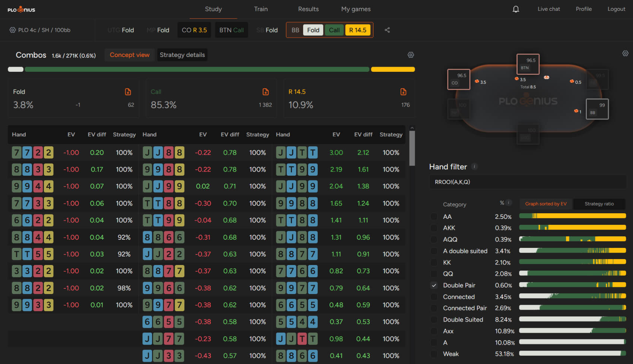Open the notifications bell icon
This screenshot has height=364, width=633.
tap(516, 9)
